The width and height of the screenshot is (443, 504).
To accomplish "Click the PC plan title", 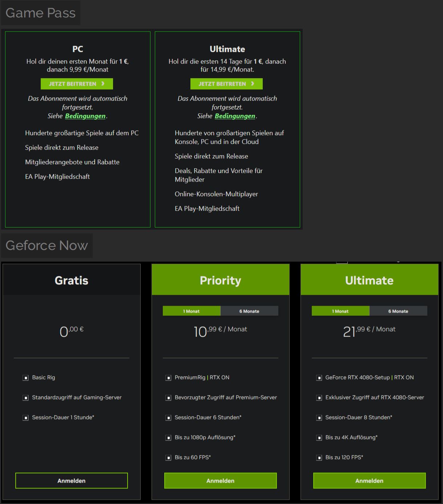I will (78, 49).
